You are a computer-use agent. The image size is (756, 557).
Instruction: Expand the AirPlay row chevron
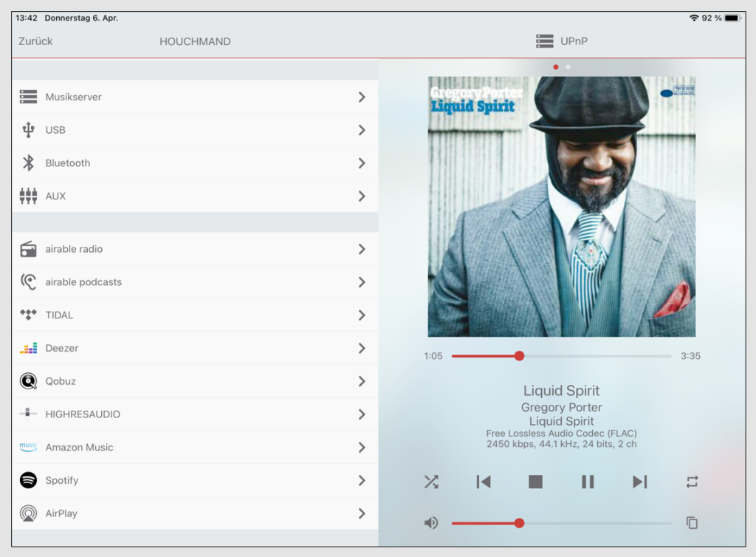362,513
